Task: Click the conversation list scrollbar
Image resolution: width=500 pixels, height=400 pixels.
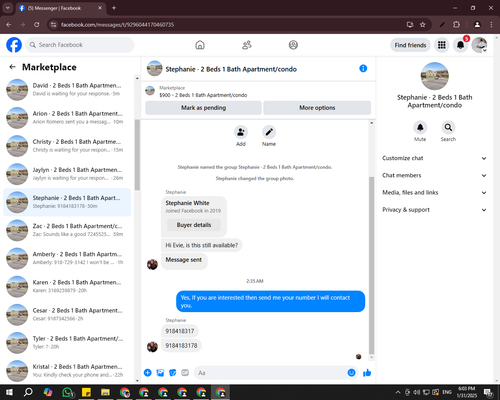Action: [137, 155]
